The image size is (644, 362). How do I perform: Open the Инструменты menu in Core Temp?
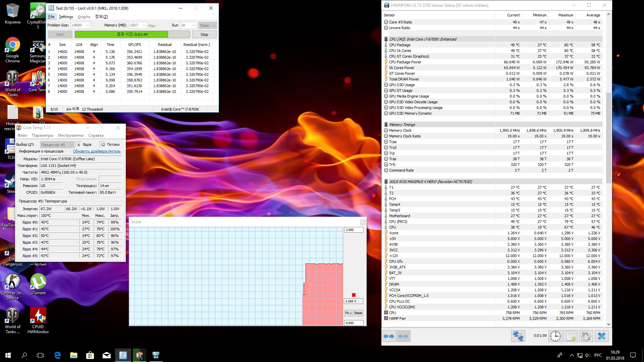pyautogui.click(x=70, y=135)
